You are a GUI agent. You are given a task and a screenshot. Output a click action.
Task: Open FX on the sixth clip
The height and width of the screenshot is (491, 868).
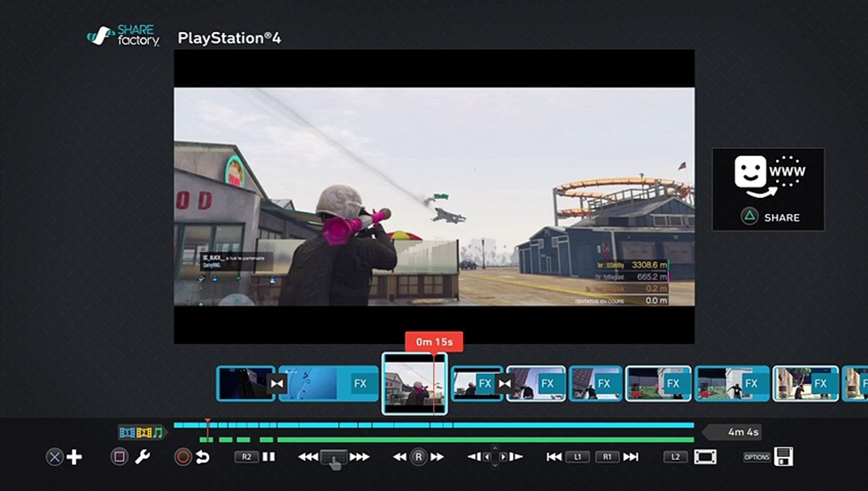pyautogui.click(x=604, y=384)
